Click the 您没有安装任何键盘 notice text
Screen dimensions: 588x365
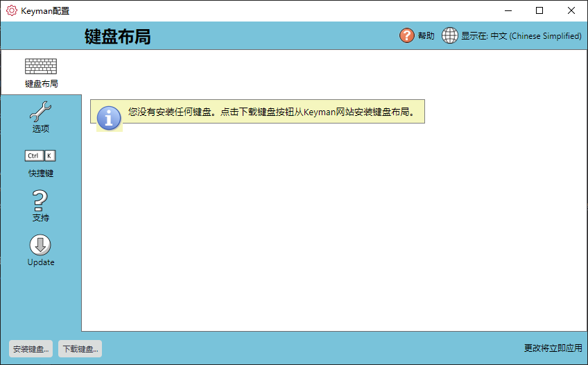(272, 112)
